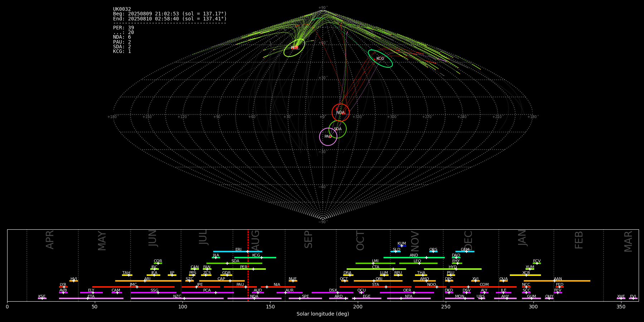Click the AAN shower label in timeline

(558, 279)
